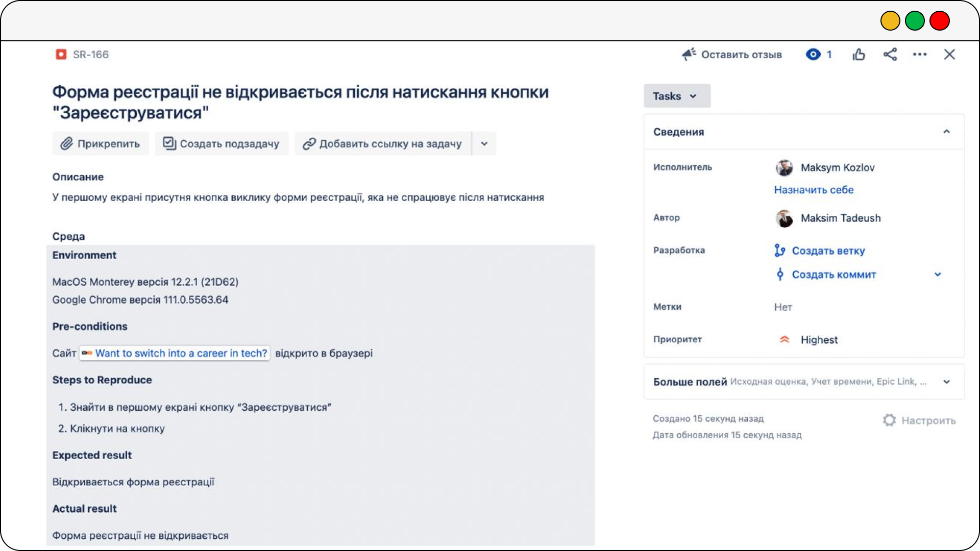The image size is (980, 551).
Task: Click the Создать ветку link
Action: point(828,251)
